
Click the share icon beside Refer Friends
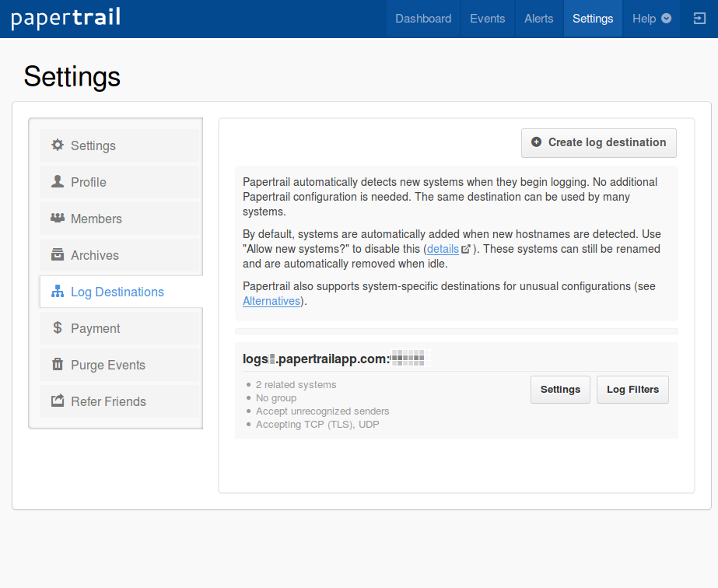[x=58, y=401]
